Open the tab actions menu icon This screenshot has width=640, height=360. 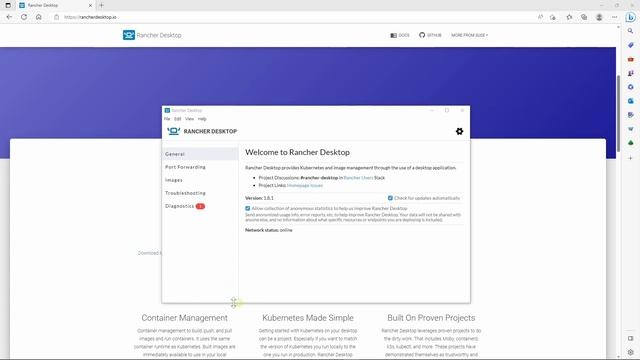pyautogui.click(x=8, y=5)
